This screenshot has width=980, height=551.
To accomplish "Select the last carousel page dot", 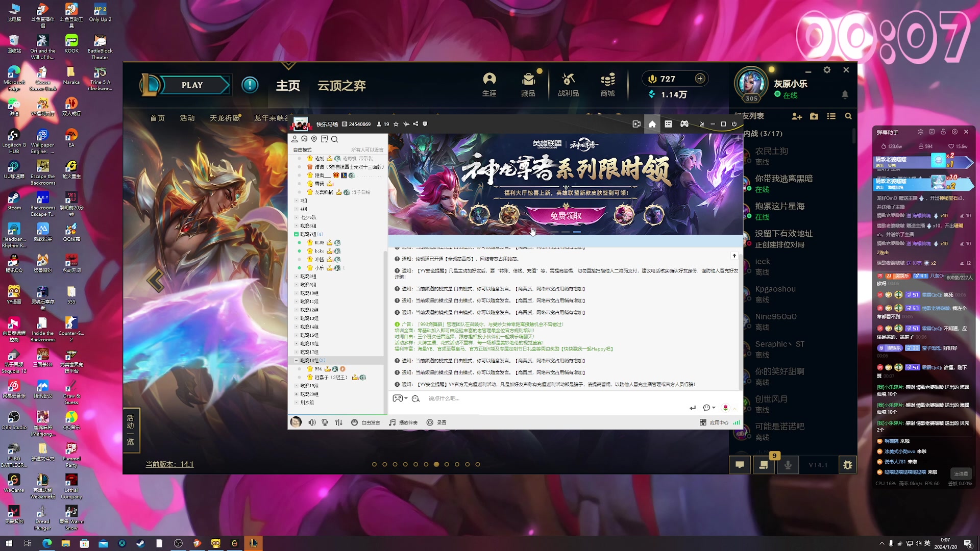I will (478, 464).
